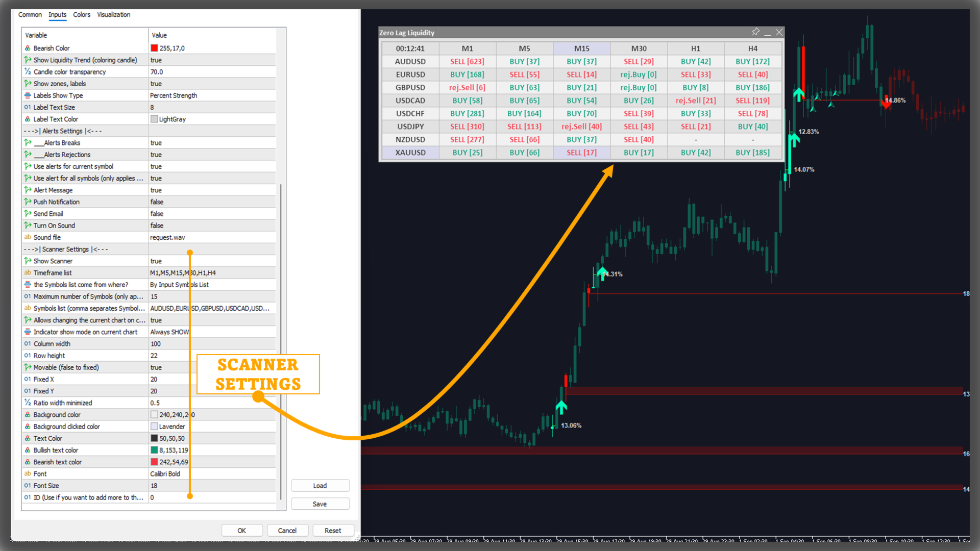Switch to the Inputs tab

57,15
